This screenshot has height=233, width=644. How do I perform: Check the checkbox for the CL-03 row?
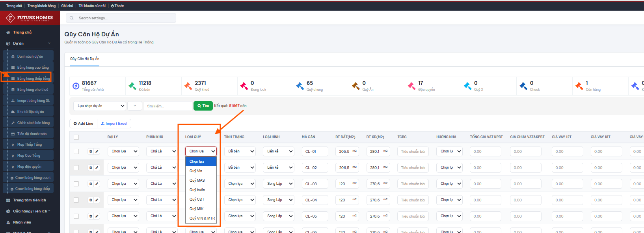[x=76, y=184]
